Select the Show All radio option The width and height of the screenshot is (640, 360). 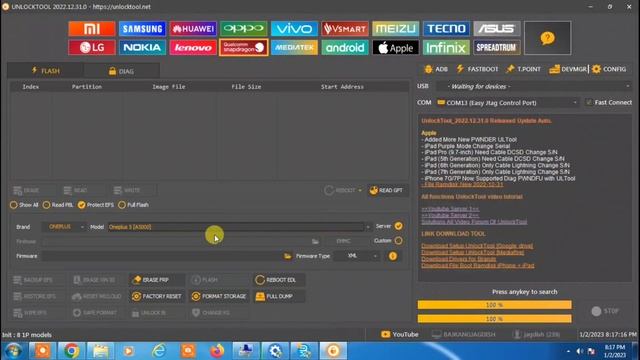24,205
